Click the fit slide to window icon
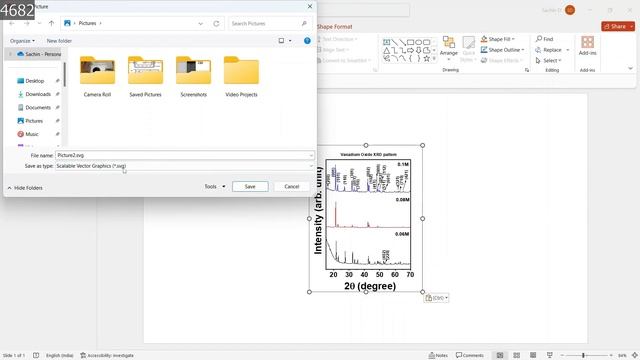Image resolution: width=640 pixels, height=360 pixels. coord(635,355)
